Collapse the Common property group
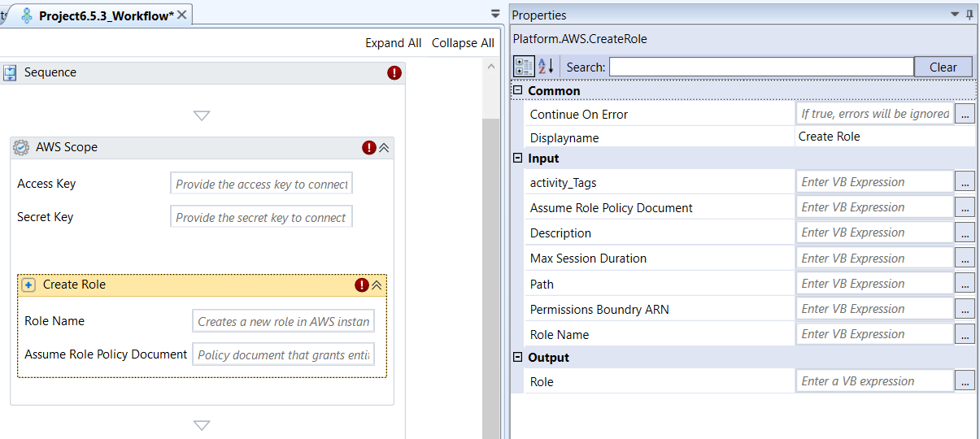 (x=517, y=90)
